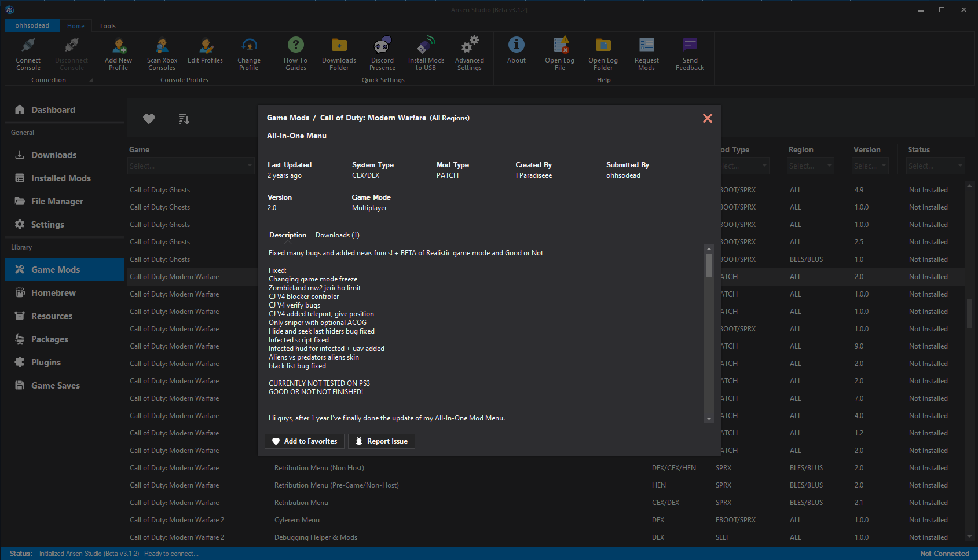Click the Region column header

click(x=801, y=149)
